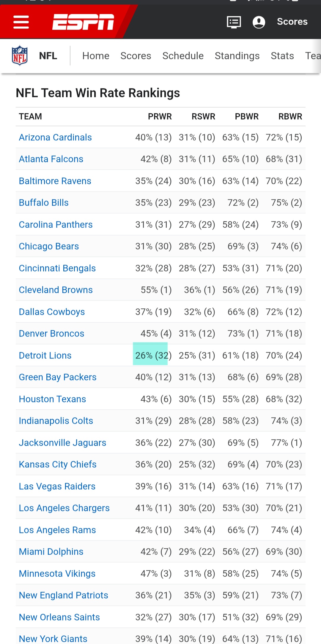Go to the Kansas City Chiefs page
The image size is (321, 644).
tap(58, 464)
